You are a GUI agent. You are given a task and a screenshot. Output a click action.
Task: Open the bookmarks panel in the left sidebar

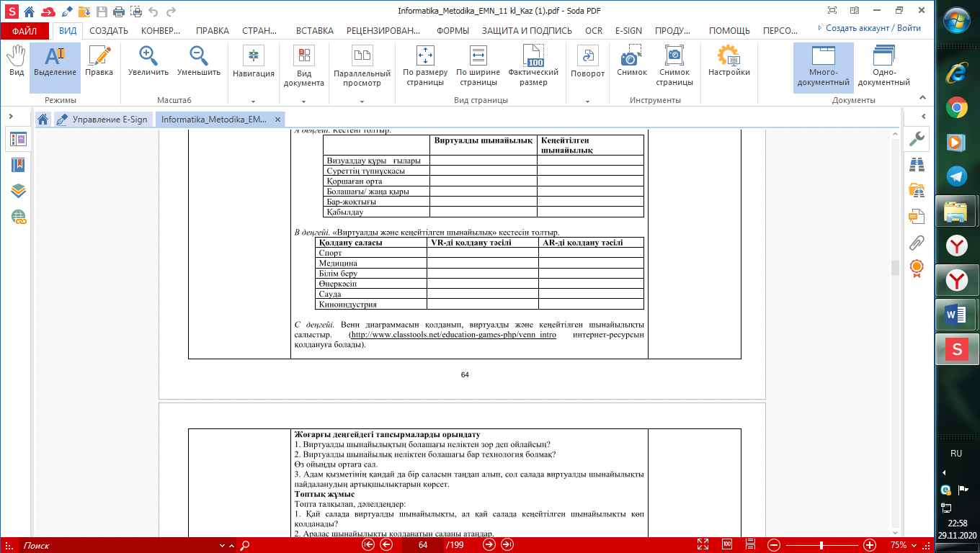click(18, 165)
